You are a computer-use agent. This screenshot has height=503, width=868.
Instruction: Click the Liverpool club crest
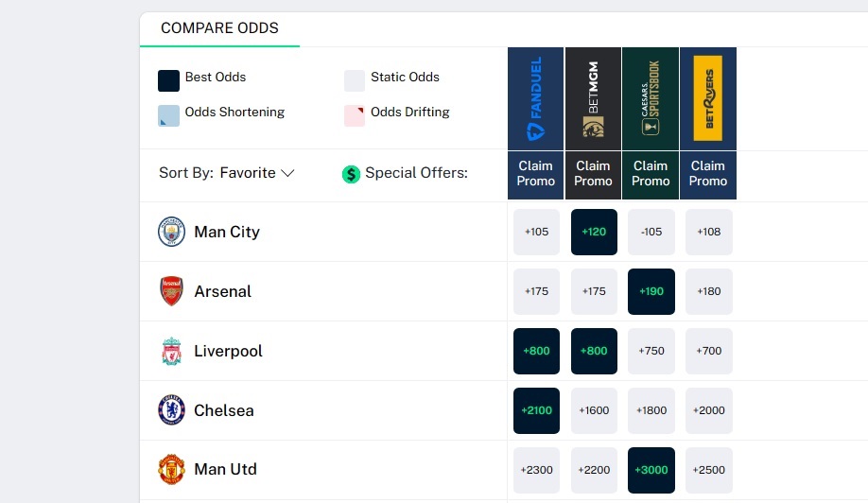pos(171,351)
